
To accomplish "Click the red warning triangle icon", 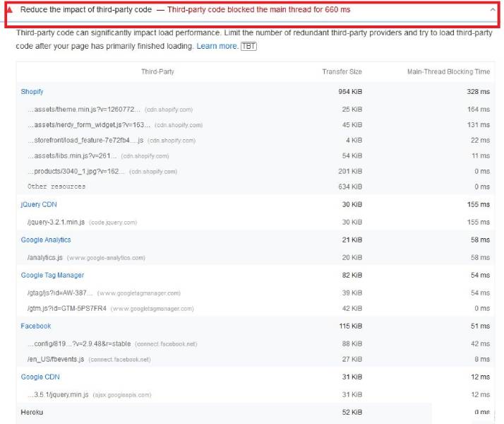I will (x=10, y=11).
